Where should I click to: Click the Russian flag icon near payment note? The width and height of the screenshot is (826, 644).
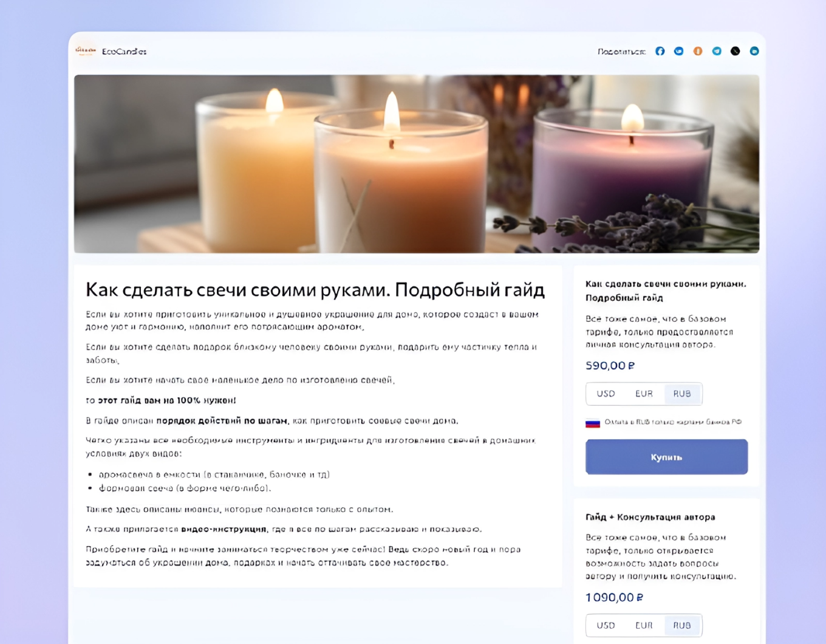(x=593, y=423)
